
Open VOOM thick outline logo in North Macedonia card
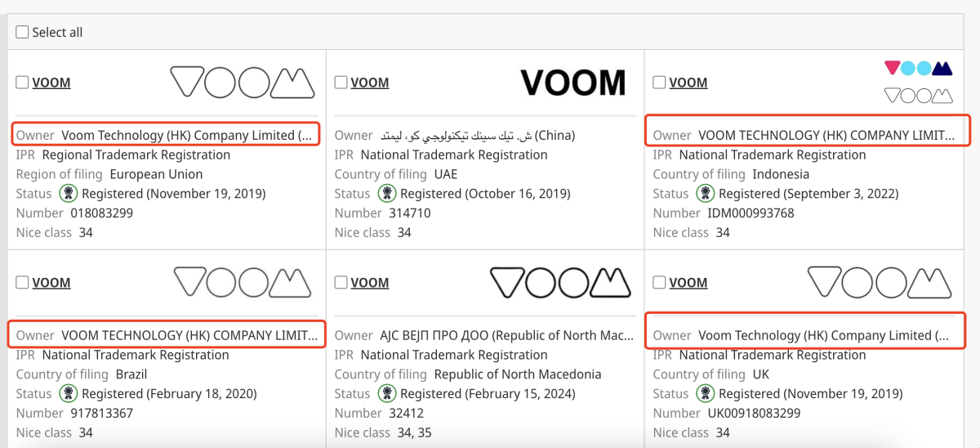click(x=560, y=283)
